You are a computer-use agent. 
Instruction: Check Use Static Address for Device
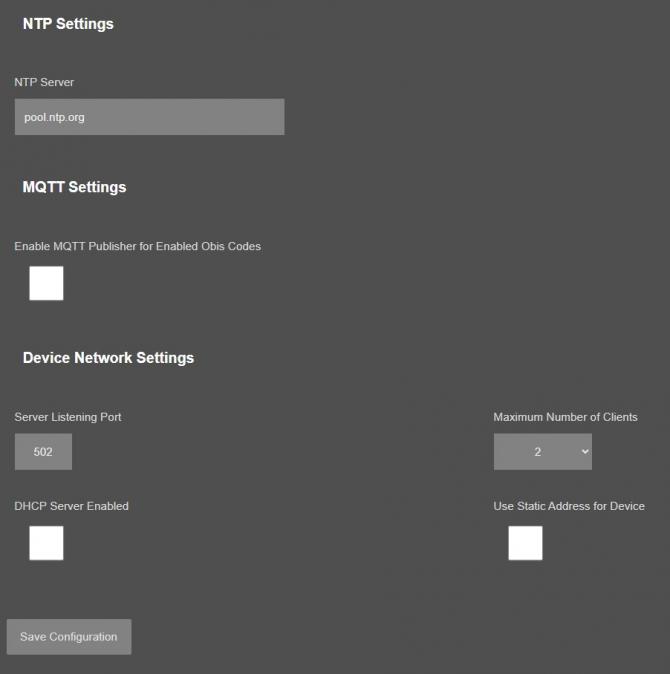[525, 543]
